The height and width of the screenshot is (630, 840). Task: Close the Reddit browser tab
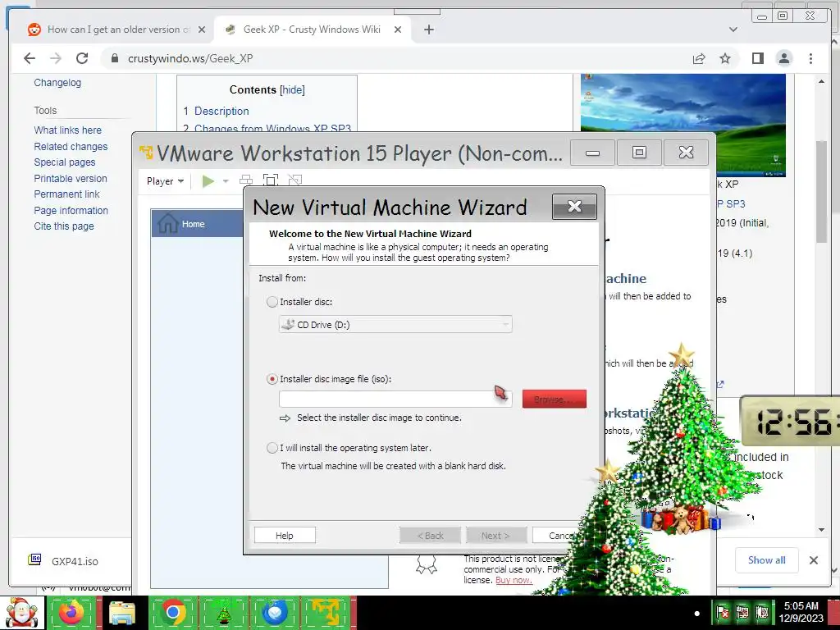202,30
